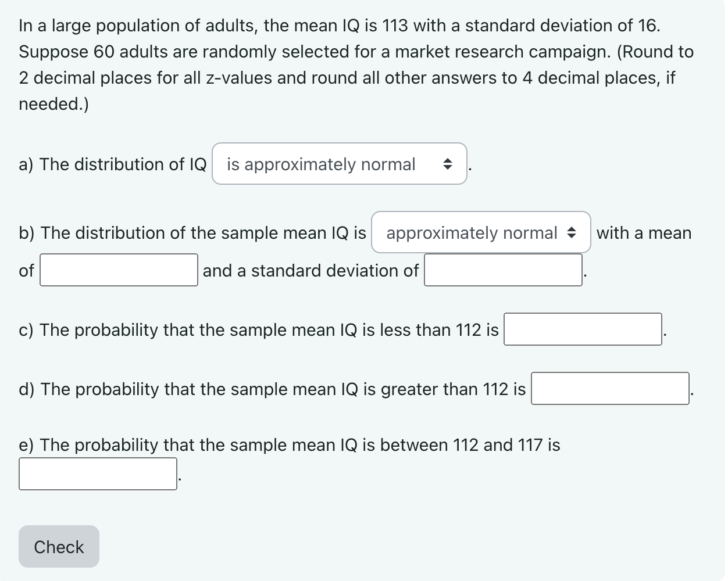Activate the part a selector showing 'is approximately normal'

(x=340, y=164)
